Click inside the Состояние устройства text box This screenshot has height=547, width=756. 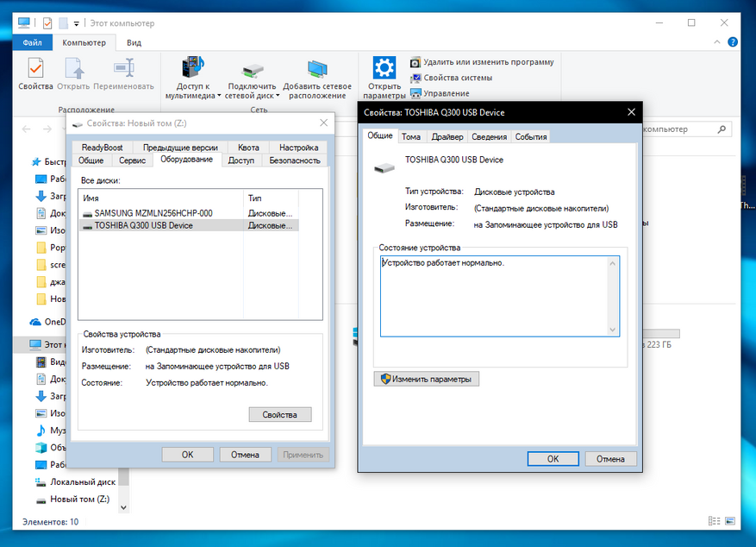(x=499, y=296)
